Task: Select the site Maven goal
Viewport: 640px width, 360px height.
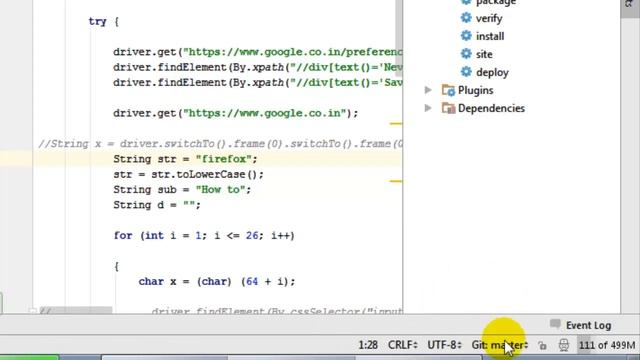Action: tap(484, 54)
